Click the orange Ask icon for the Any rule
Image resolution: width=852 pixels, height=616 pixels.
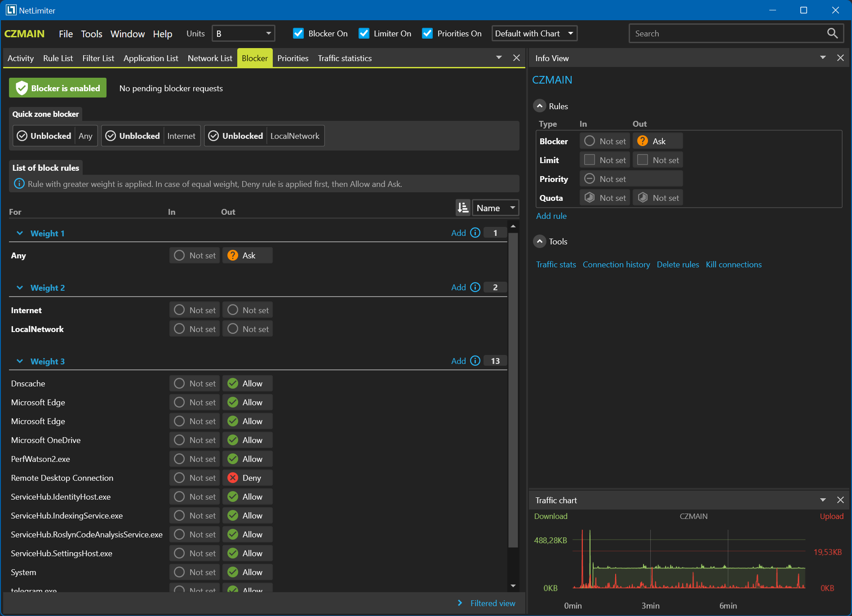click(233, 255)
